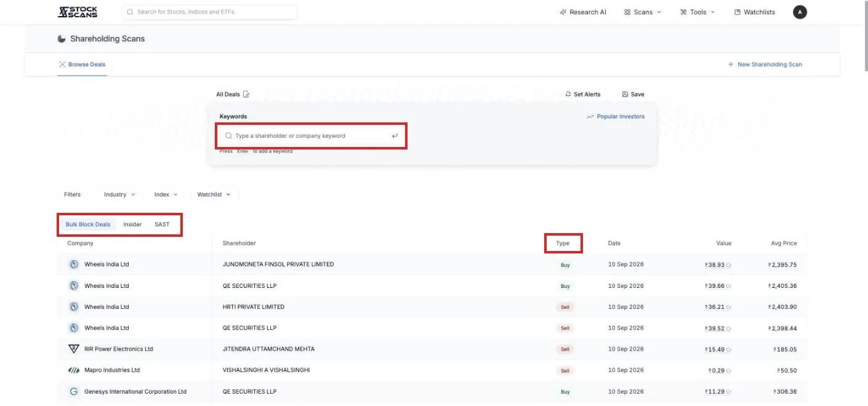This screenshot has width=868, height=406.
Task: Select the Insider tab
Action: (x=132, y=225)
